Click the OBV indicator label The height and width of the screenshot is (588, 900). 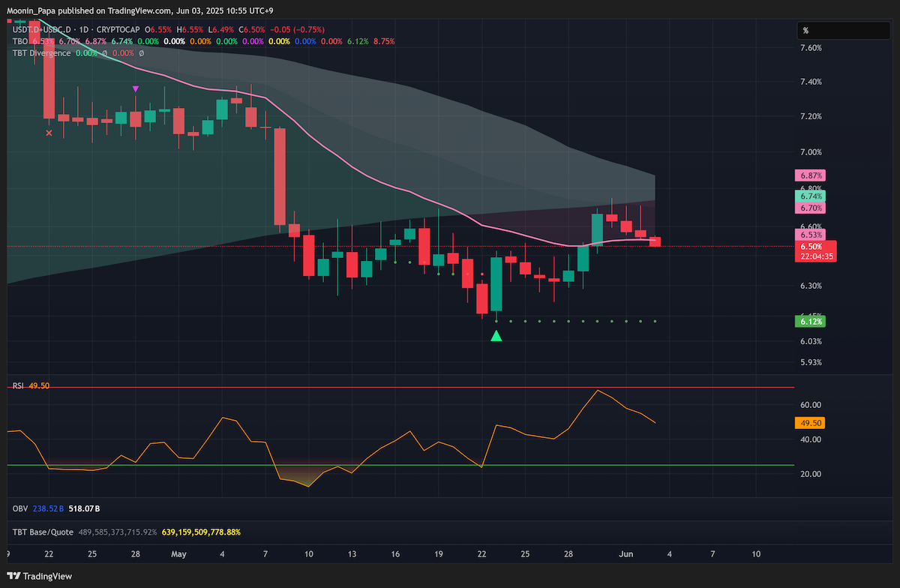(20, 508)
